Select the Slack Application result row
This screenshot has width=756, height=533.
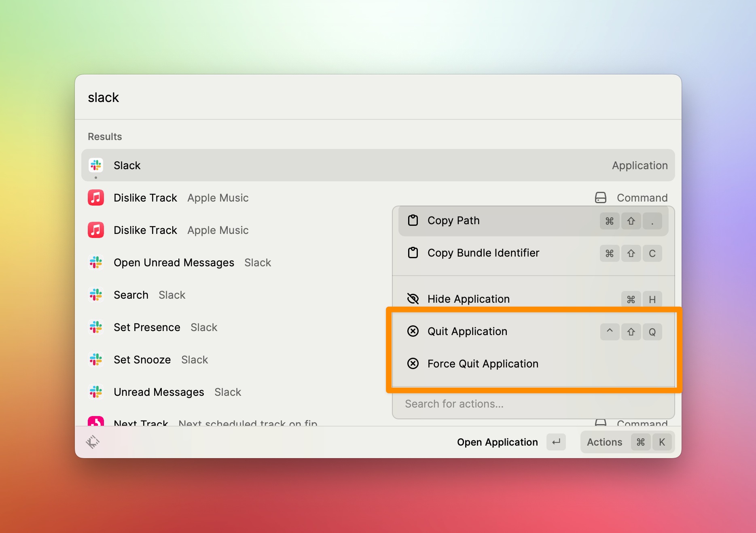tap(378, 165)
